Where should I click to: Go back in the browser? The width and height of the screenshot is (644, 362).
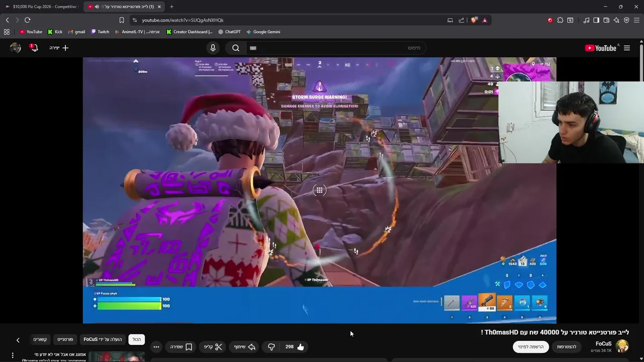7,20
